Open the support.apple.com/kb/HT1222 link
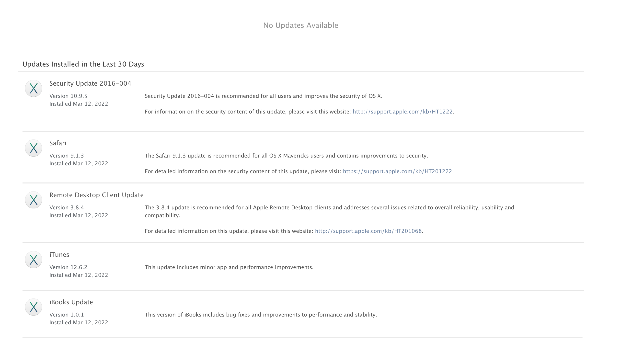The height and width of the screenshot is (364, 620). tap(403, 112)
